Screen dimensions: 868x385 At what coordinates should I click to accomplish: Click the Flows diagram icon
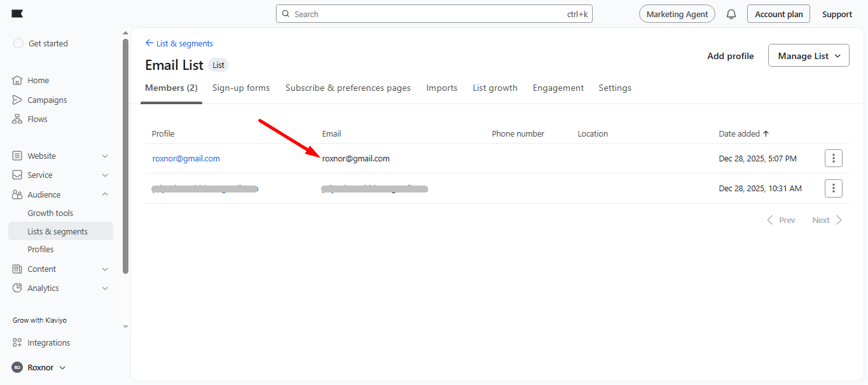(17, 119)
